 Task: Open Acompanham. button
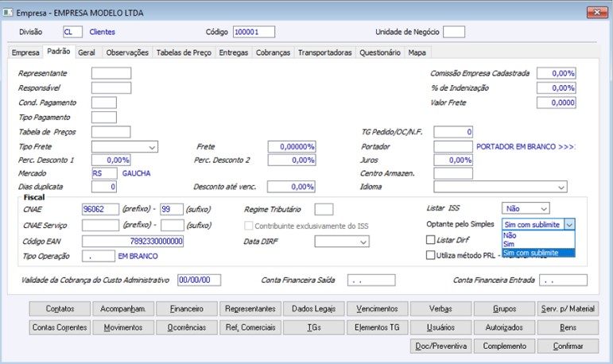[x=123, y=308]
